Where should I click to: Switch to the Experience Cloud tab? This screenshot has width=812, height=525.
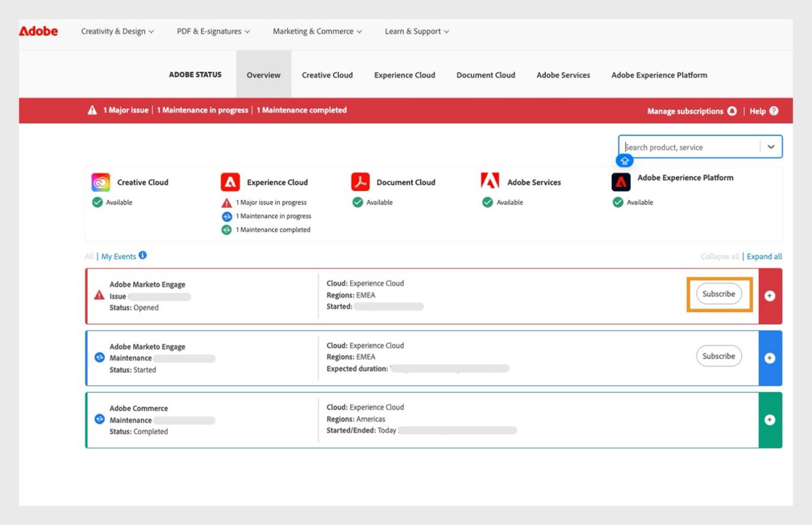click(405, 75)
